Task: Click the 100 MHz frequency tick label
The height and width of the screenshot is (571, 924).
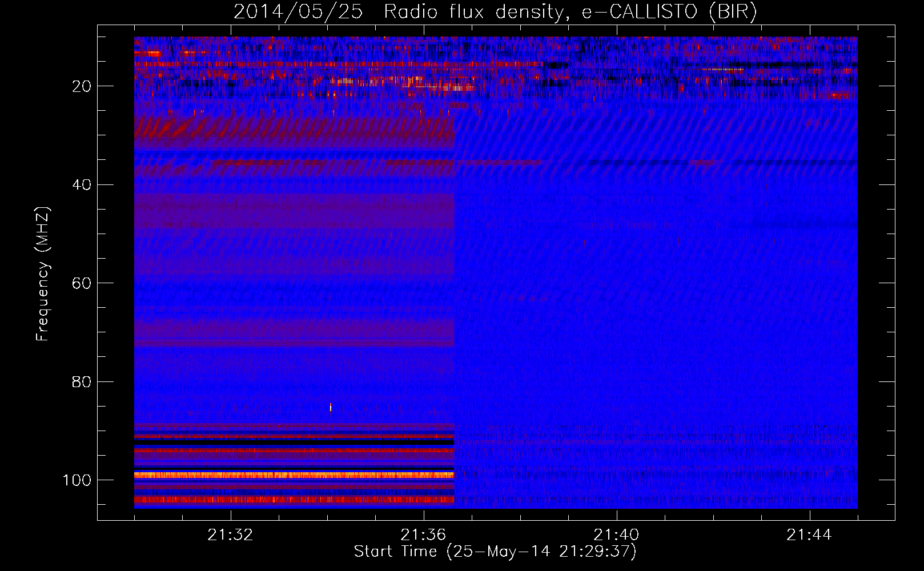Action: point(77,480)
